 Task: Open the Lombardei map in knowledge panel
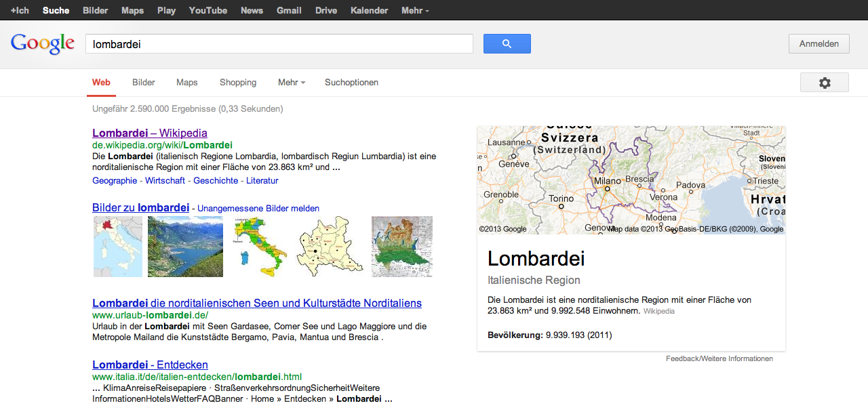coord(631,180)
